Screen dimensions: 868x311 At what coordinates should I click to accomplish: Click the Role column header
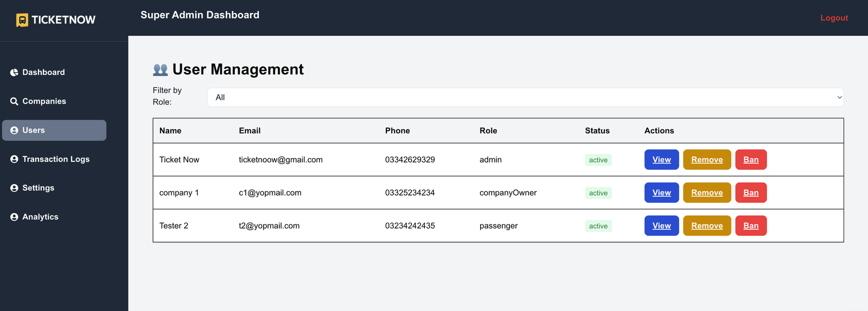pos(488,131)
